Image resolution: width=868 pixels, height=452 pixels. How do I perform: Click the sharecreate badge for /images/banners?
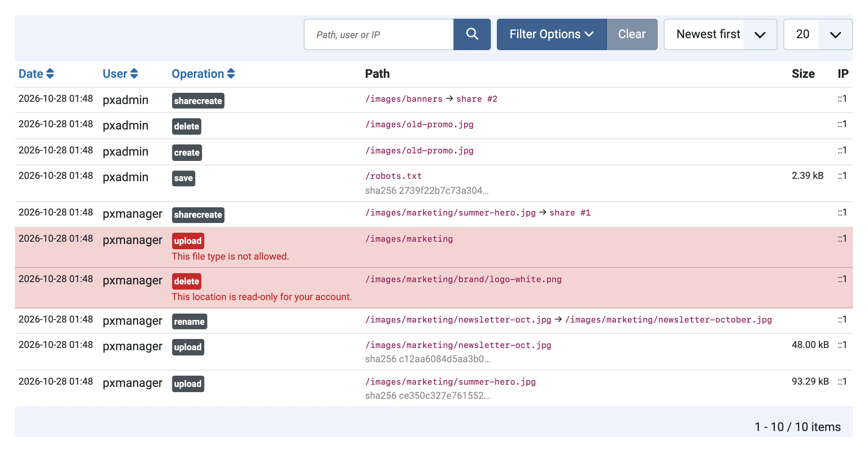198,101
